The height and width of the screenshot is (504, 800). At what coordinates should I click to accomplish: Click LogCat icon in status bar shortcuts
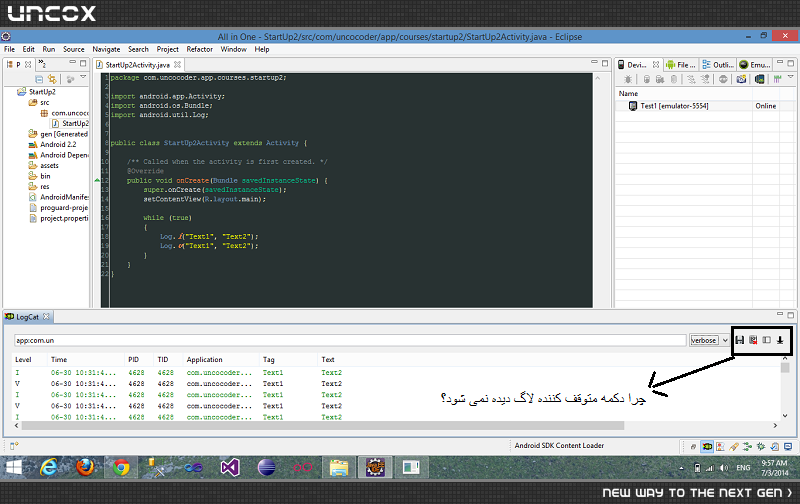(x=707, y=447)
